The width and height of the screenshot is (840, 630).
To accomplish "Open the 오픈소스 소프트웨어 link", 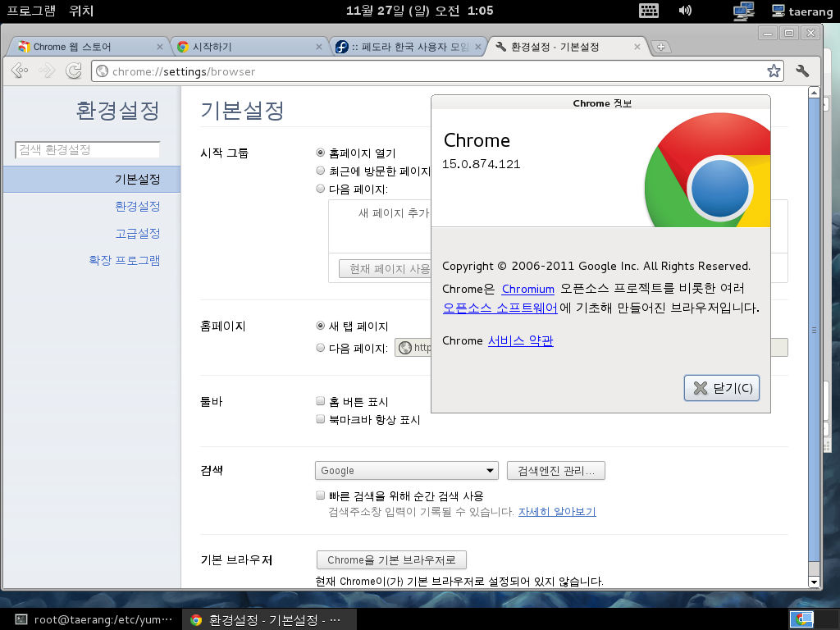I will point(500,308).
